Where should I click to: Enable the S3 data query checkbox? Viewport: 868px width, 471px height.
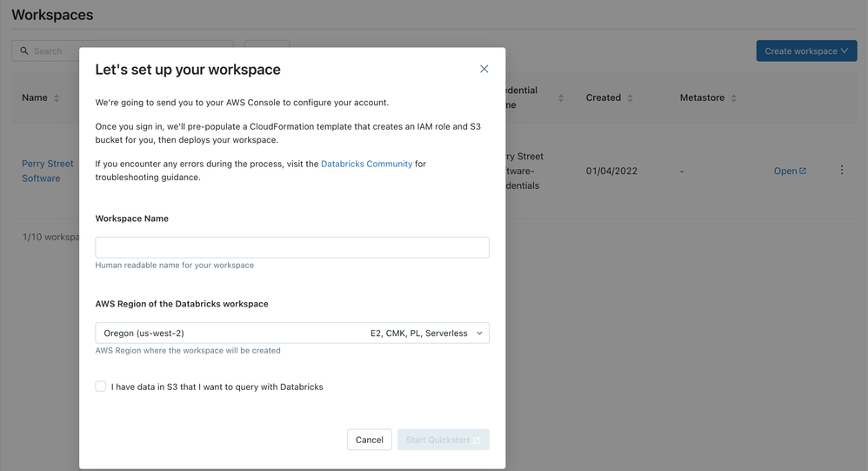coord(101,387)
